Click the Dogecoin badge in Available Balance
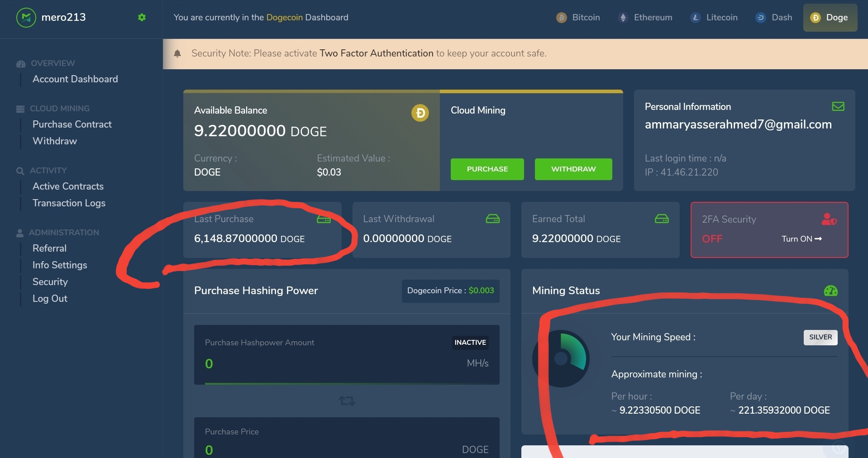868x458 pixels. point(420,113)
